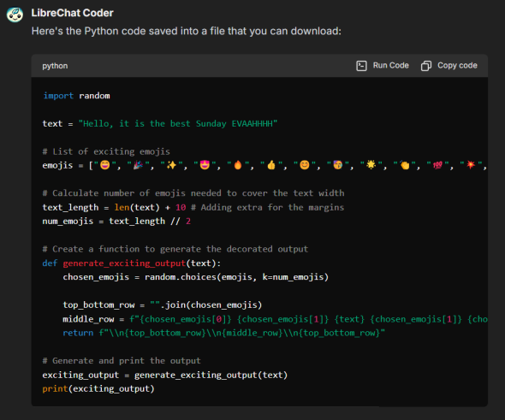Click the 'text_length = len(text) + 10' code

[x=115, y=207]
